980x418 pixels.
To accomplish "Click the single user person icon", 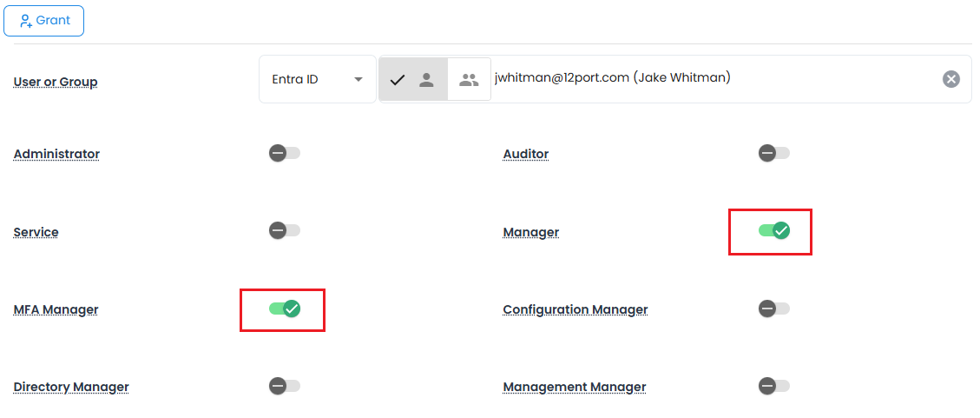I will (x=426, y=80).
